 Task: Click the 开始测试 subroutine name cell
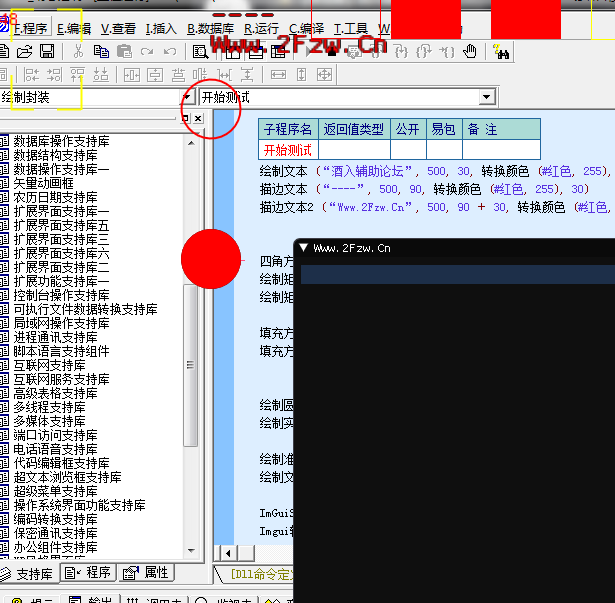coord(288,150)
